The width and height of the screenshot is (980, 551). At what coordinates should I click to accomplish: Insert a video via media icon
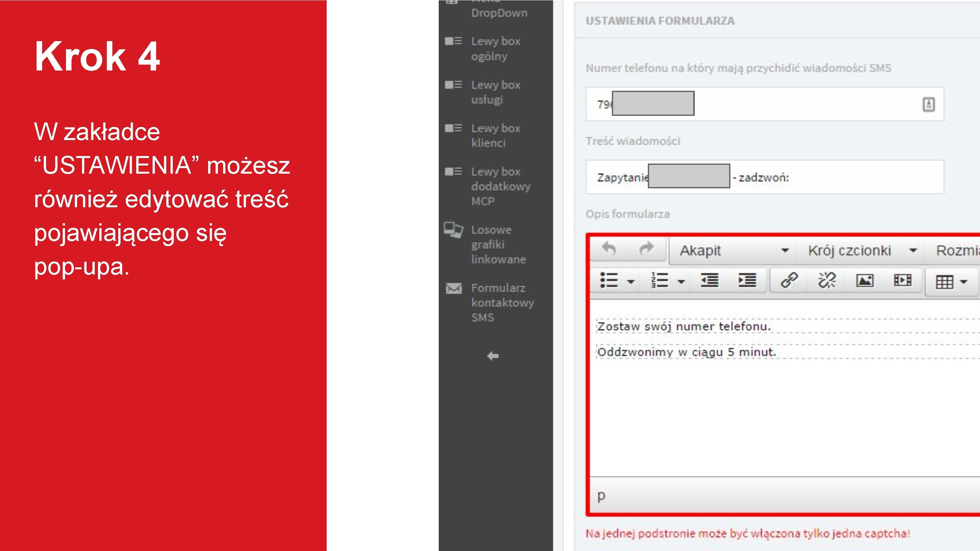tap(902, 281)
